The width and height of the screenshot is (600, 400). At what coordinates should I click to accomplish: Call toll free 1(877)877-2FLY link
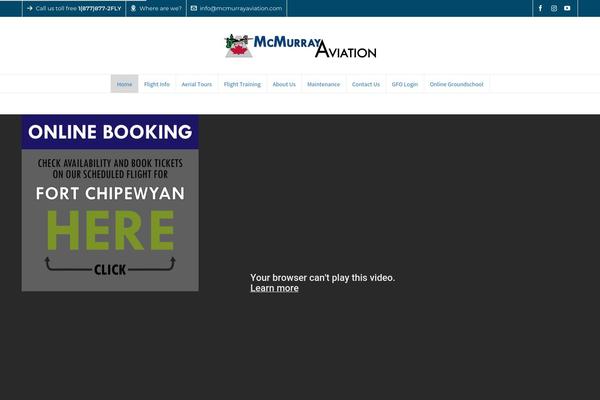[78, 8]
